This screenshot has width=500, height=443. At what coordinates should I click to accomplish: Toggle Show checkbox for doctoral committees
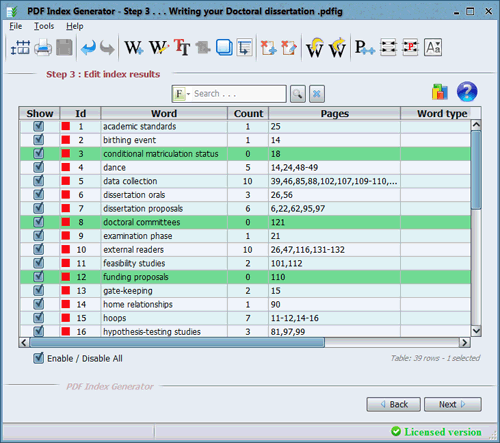coord(38,222)
